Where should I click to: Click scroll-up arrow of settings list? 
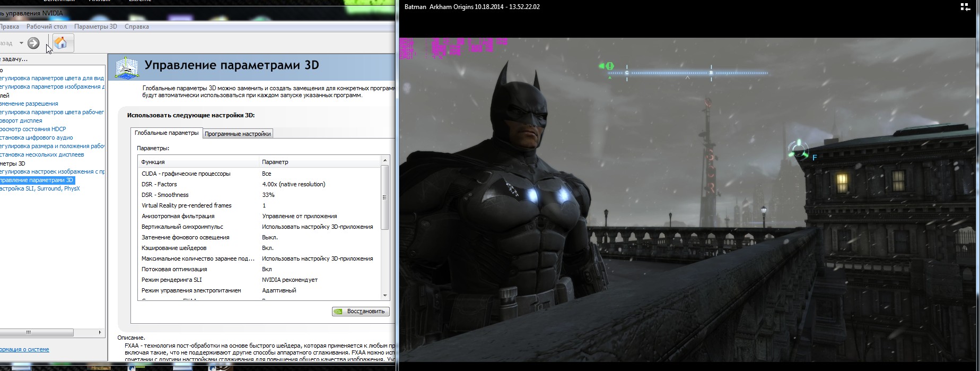point(385,160)
